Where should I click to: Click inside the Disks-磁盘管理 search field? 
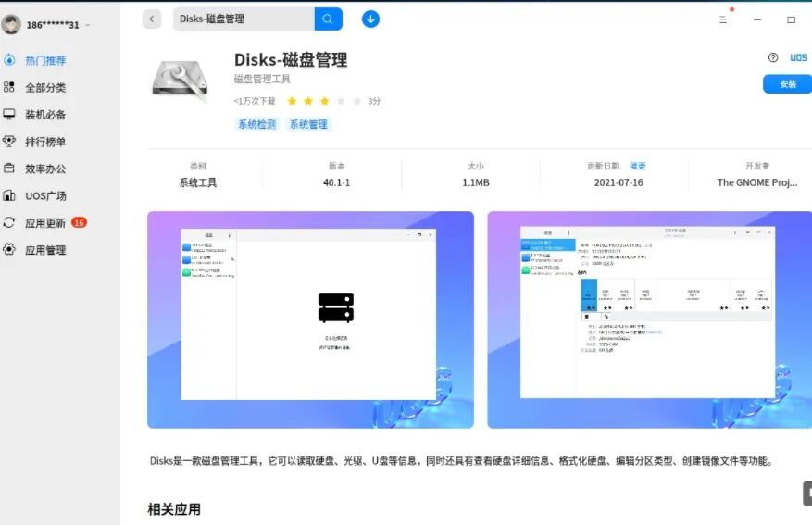244,19
